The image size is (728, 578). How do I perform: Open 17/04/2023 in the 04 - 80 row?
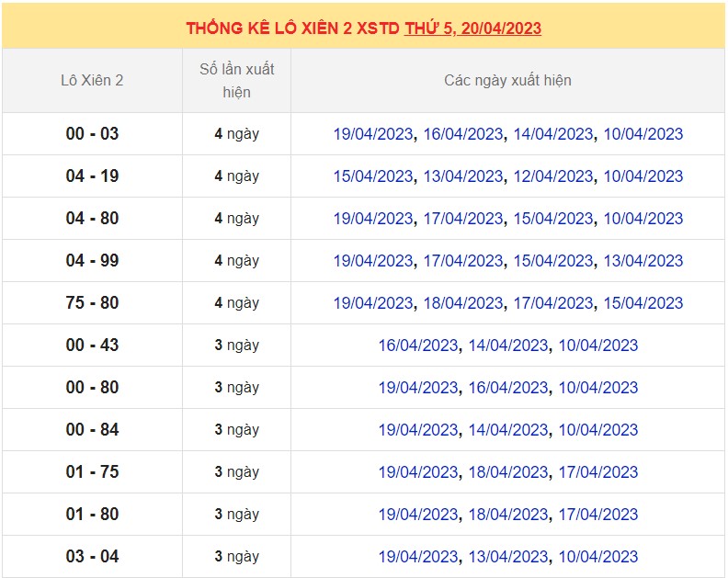462,219
